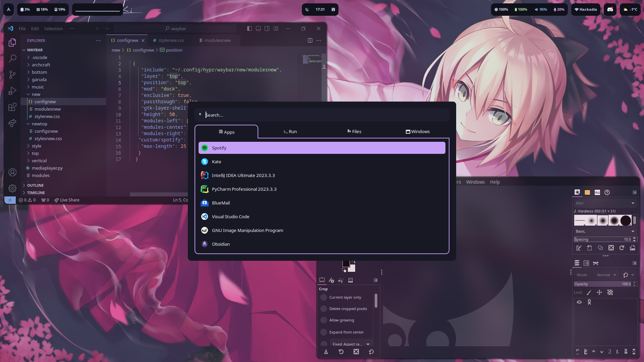The image size is (644, 362).
Task: Open the Extensions activity bar icon
Action: coord(12,107)
